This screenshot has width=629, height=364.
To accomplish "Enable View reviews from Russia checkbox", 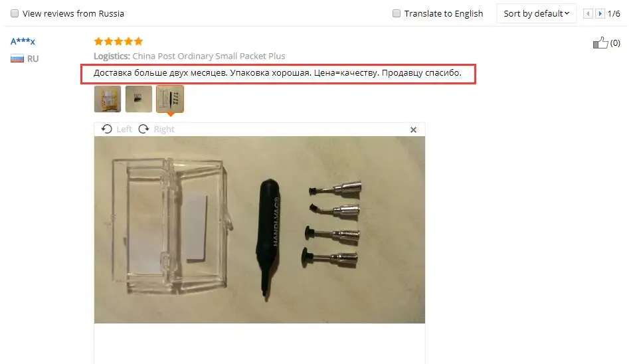I will click(15, 14).
